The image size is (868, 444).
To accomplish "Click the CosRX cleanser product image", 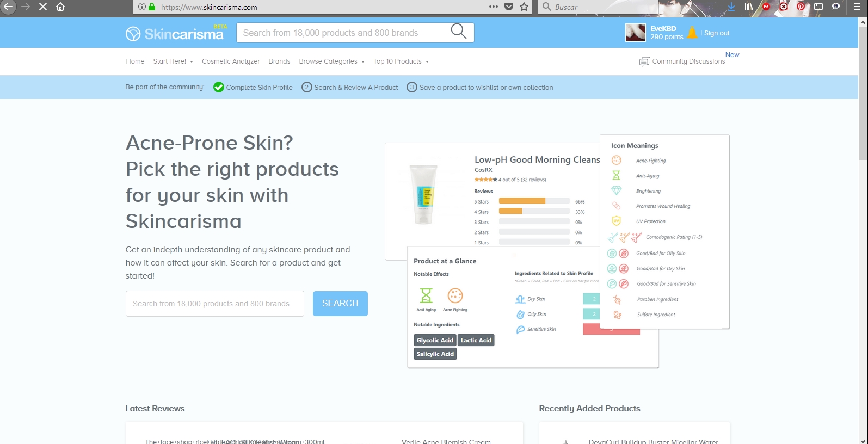I will tap(423, 194).
